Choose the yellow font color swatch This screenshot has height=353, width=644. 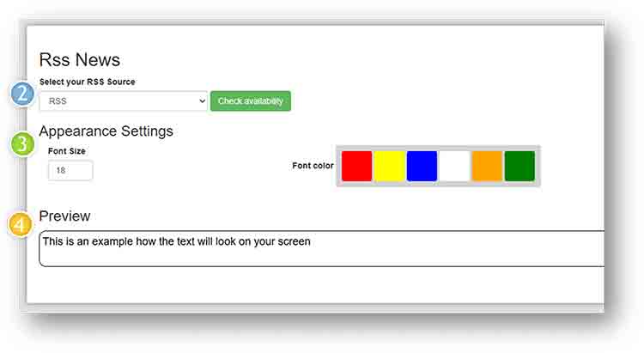pyautogui.click(x=389, y=166)
